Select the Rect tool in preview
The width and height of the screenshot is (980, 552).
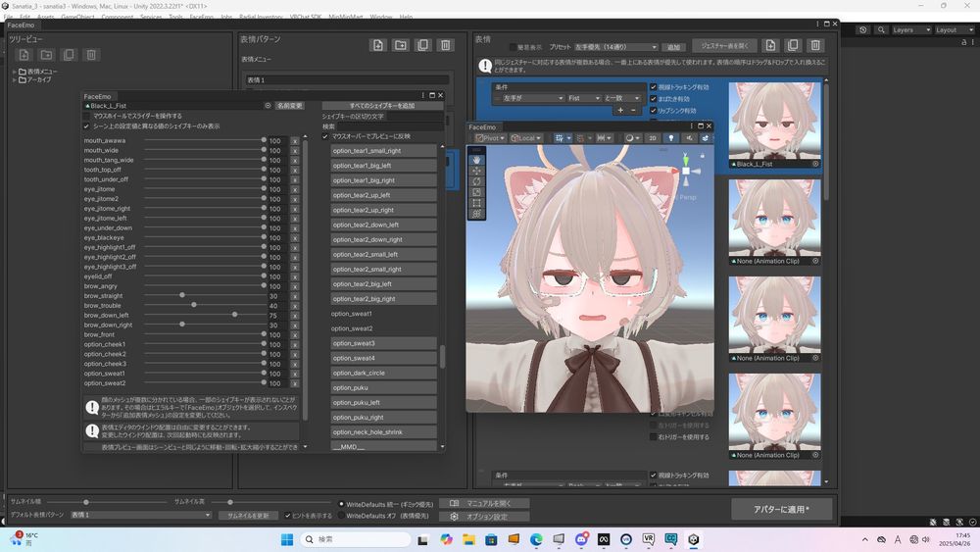point(477,203)
